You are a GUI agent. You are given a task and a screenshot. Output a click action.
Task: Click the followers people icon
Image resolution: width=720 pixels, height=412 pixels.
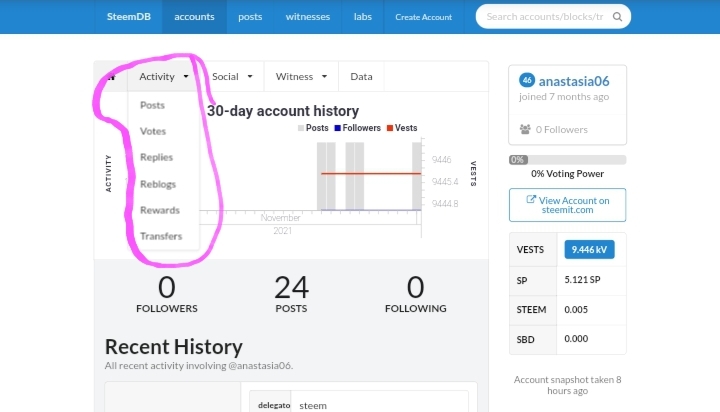point(525,130)
